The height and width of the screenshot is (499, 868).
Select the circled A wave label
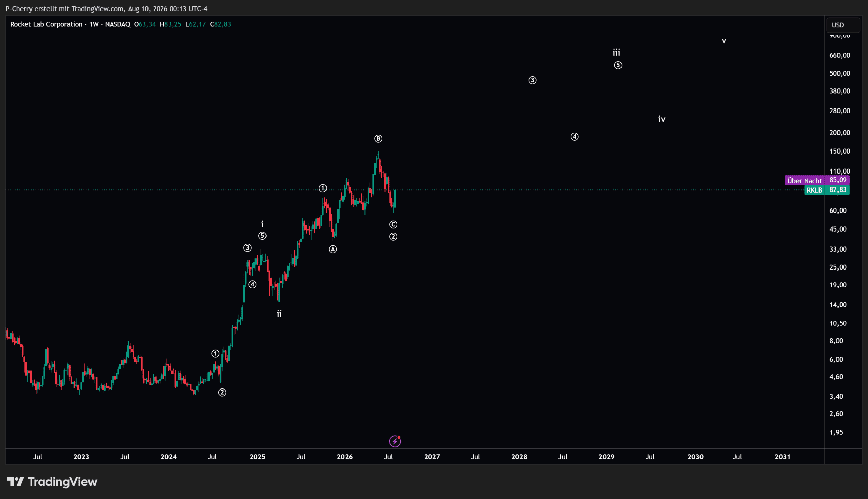pyautogui.click(x=333, y=249)
